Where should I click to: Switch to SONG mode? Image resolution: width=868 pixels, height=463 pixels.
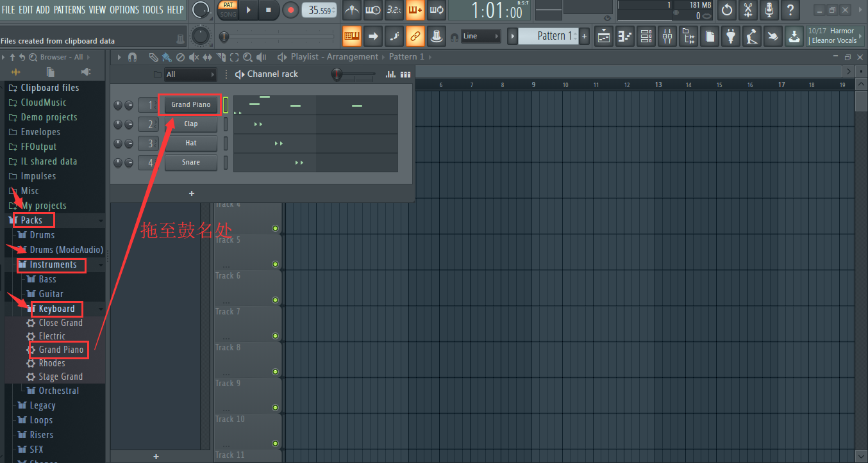228,14
